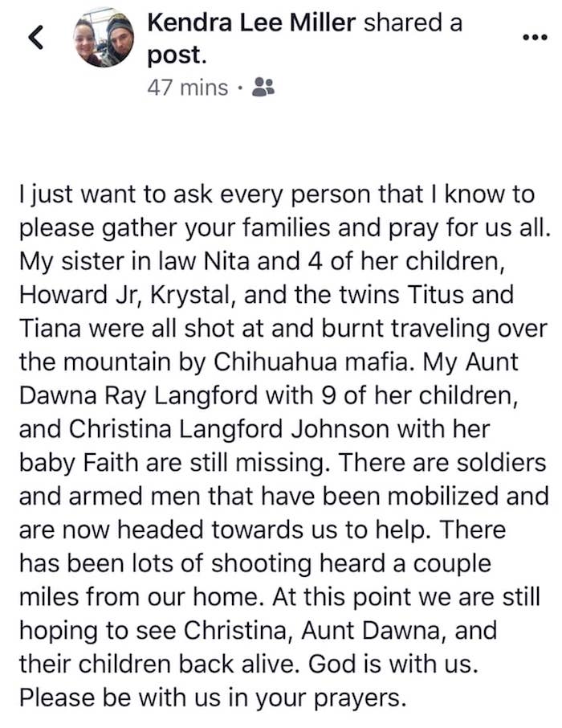
Task: Click the friends audience icon
Action: (x=263, y=87)
